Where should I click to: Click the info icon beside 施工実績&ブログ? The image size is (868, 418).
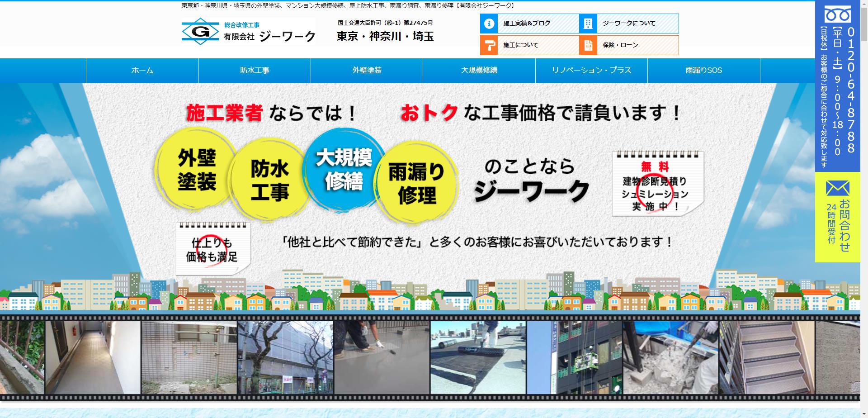click(490, 23)
